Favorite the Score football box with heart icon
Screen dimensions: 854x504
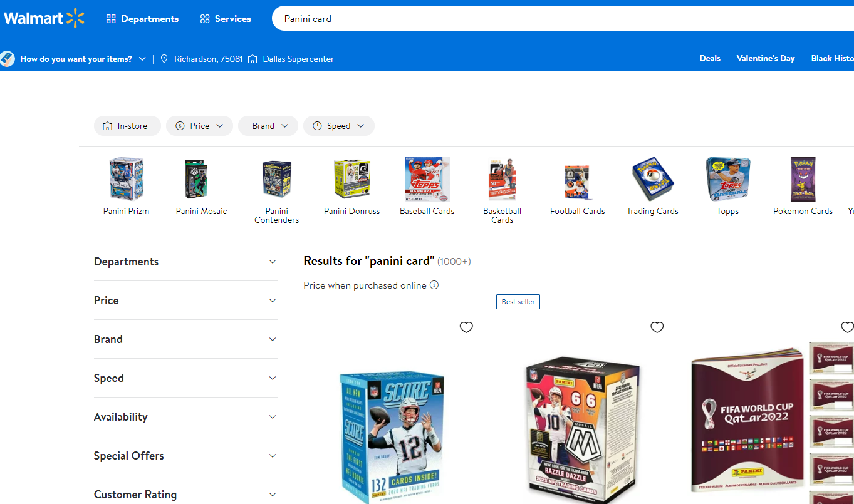(x=466, y=327)
